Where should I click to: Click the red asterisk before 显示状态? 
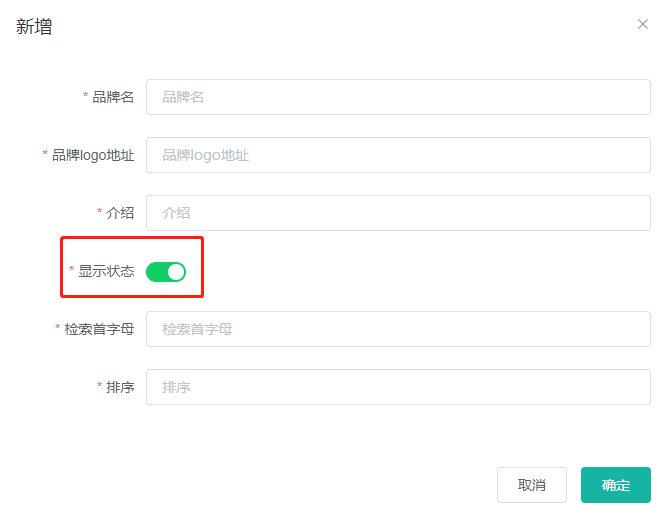coord(72,269)
